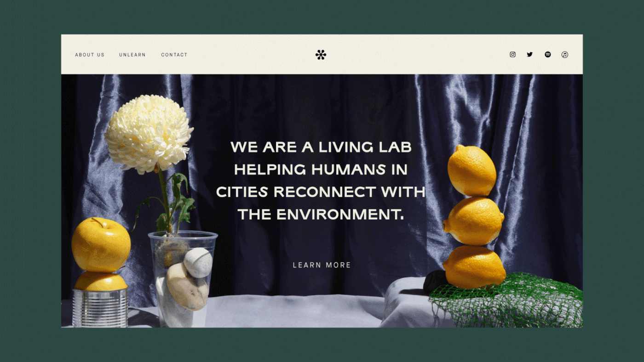Open the Unlearn menu item
Image resolution: width=644 pixels, height=362 pixels.
pyautogui.click(x=132, y=55)
